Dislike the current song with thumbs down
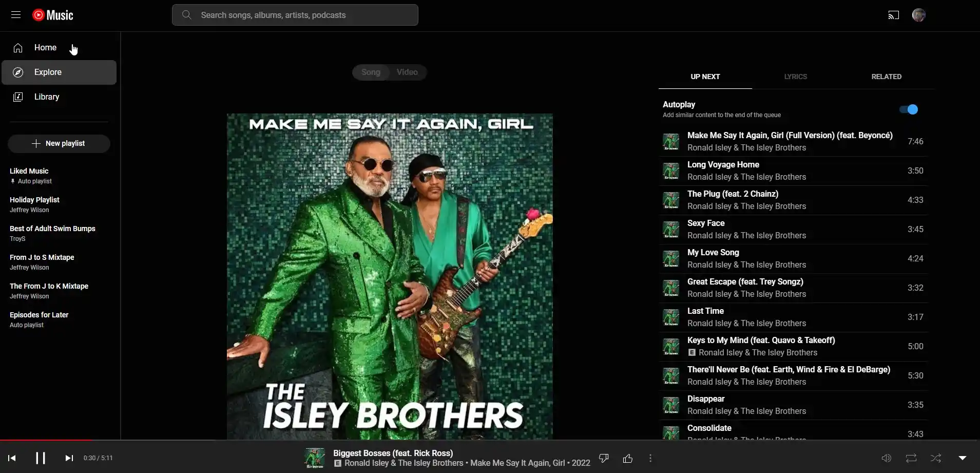The image size is (980, 473). (x=604, y=458)
